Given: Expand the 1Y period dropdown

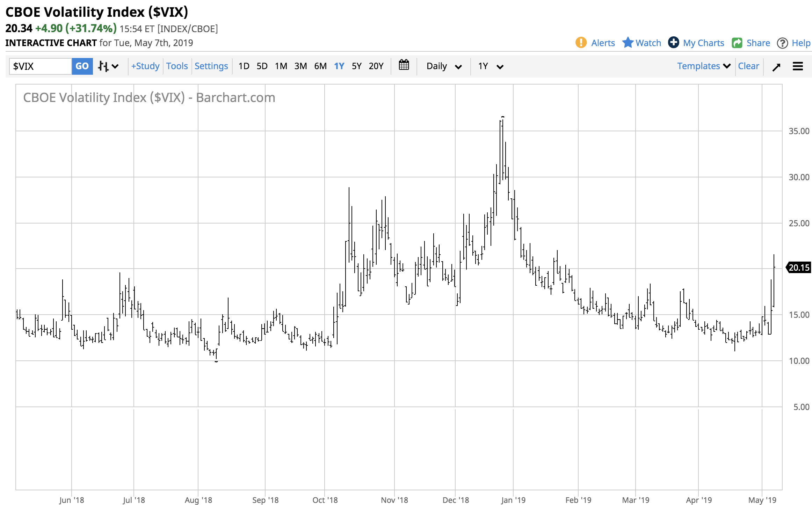Looking at the screenshot, I should [x=491, y=66].
